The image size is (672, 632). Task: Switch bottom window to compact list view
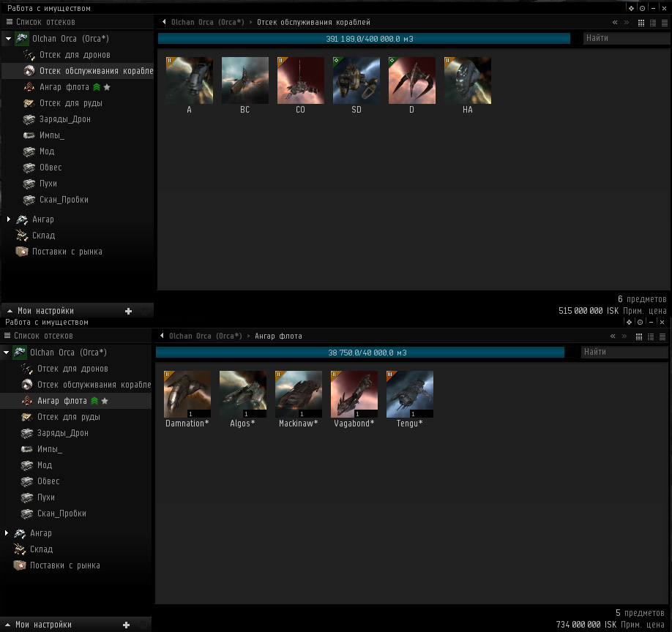661,336
